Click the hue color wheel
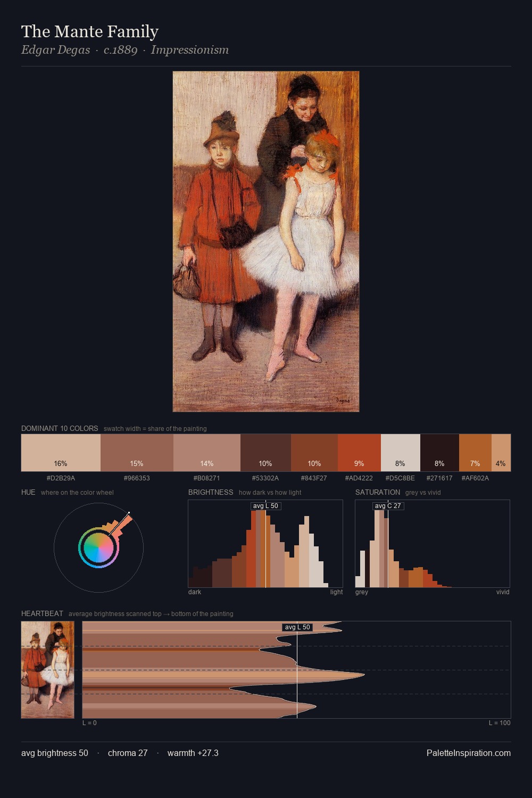532x798 pixels. click(98, 547)
